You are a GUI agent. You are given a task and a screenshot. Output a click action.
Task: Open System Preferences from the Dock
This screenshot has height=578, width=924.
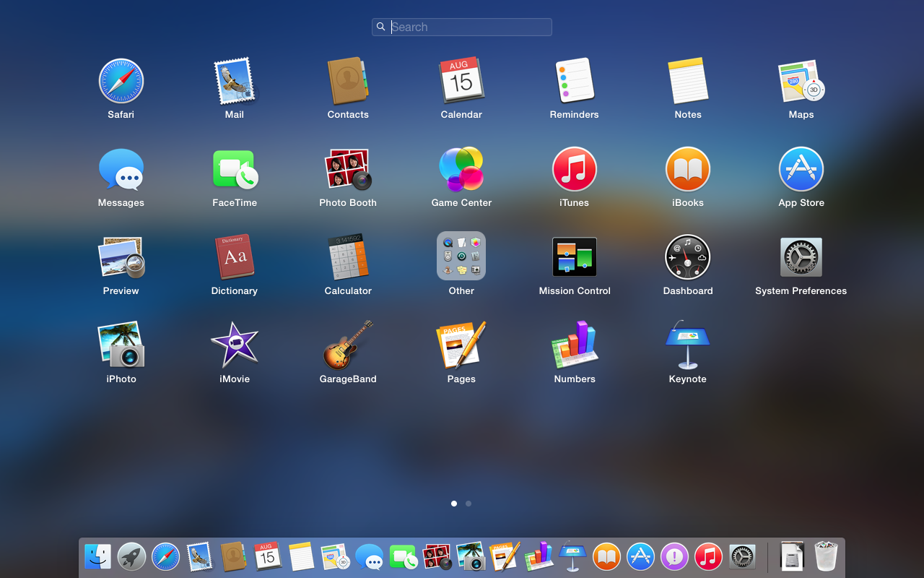click(x=743, y=557)
